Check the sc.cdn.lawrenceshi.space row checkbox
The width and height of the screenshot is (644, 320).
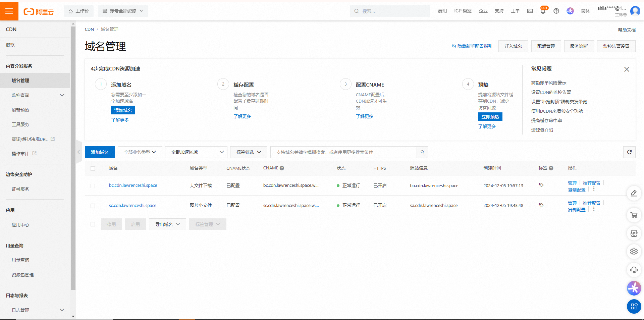pyautogui.click(x=93, y=206)
